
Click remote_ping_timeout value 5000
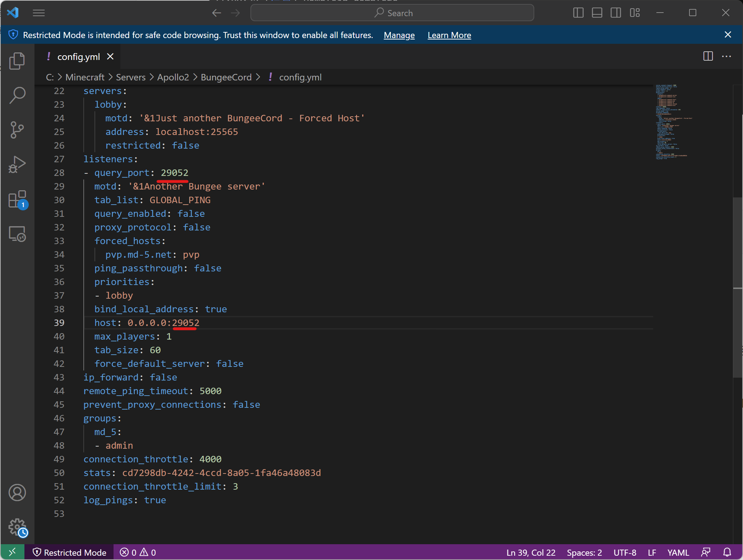click(x=210, y=391)
